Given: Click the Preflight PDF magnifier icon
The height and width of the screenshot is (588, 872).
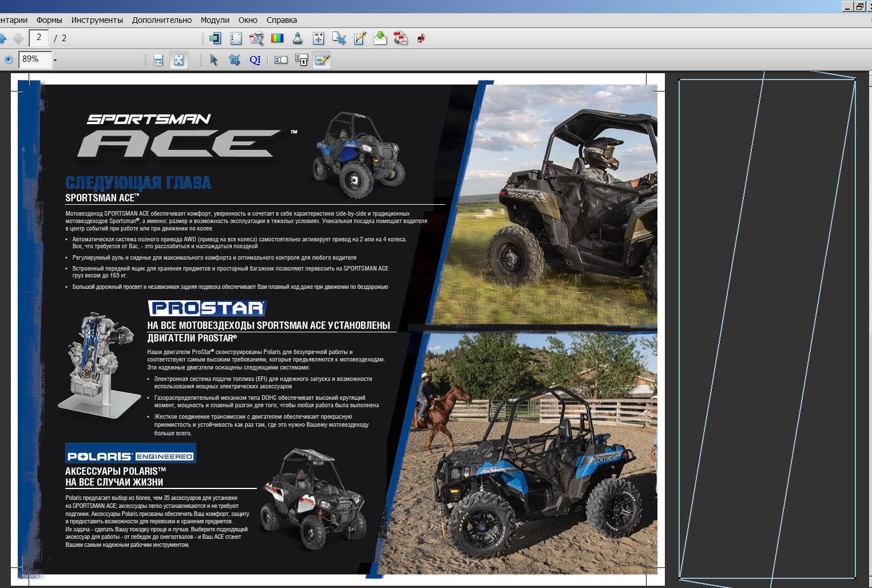Looking at the screenshot, I should (x=256, y=38).
